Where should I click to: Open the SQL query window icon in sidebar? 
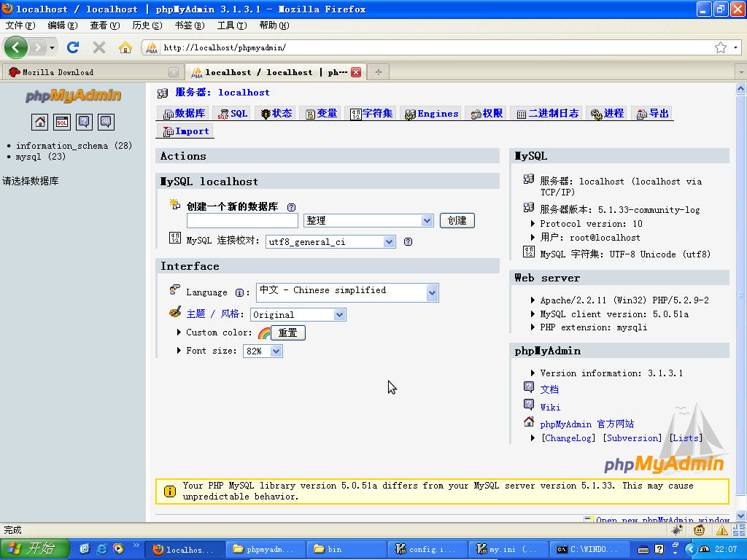point(62,122)
